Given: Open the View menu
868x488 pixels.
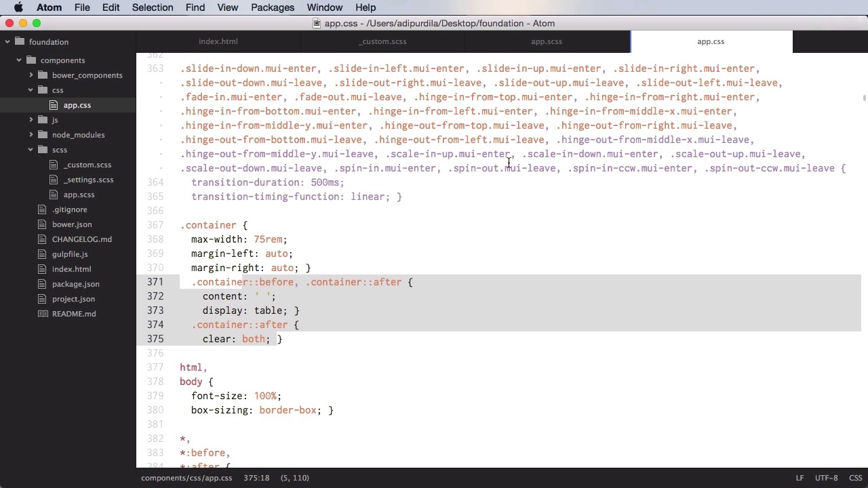Looking at the screenshot, I should [x=228, y=7].
